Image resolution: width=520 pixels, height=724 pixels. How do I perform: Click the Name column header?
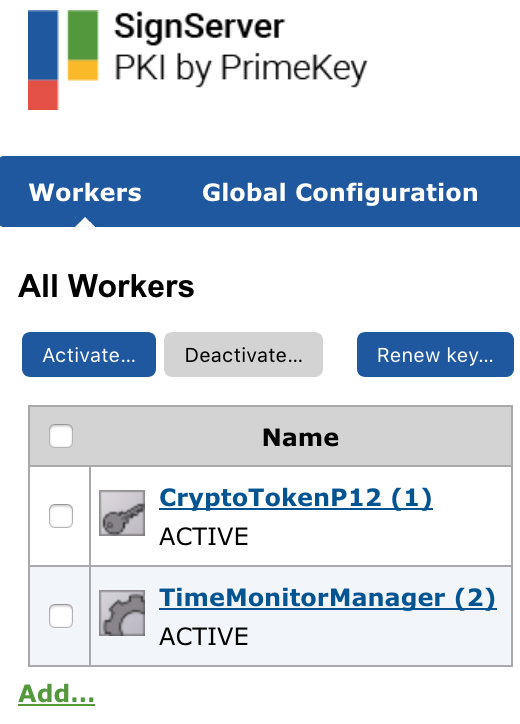pos(301,437)
